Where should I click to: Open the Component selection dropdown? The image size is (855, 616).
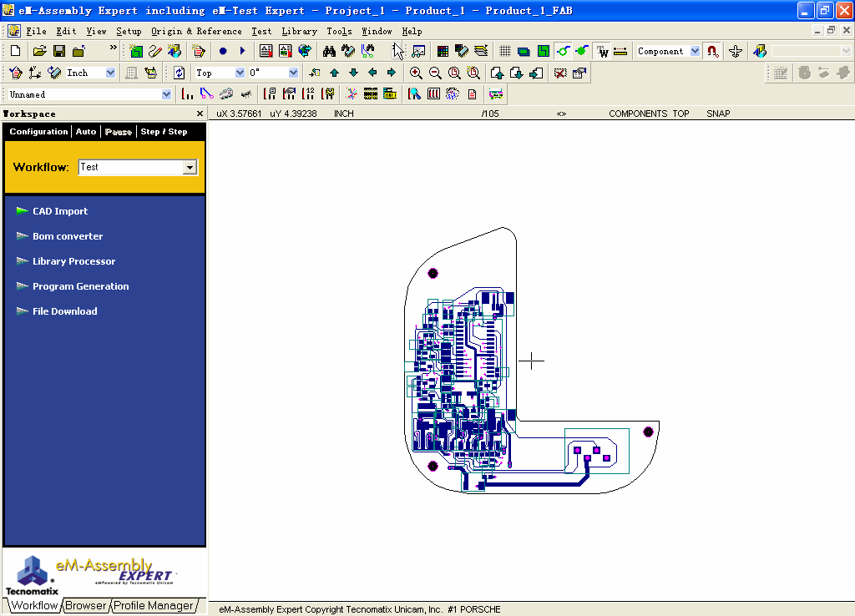coord(695,51)
